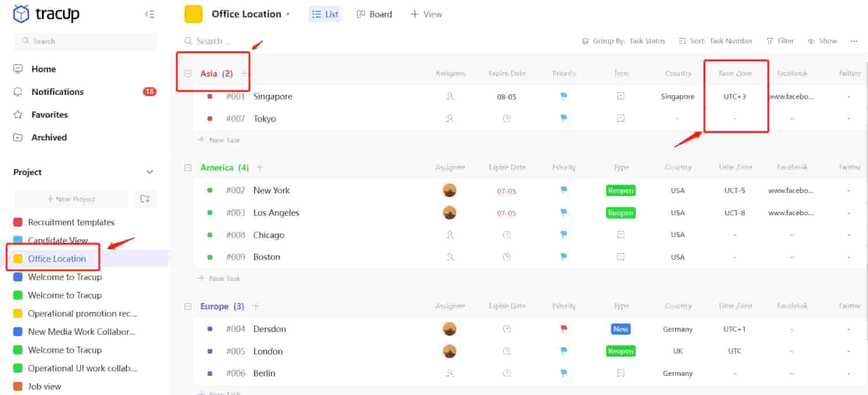Toggle the Europe group collapse box
Viewport: 868px width, 395px height.
pos(188,306)
